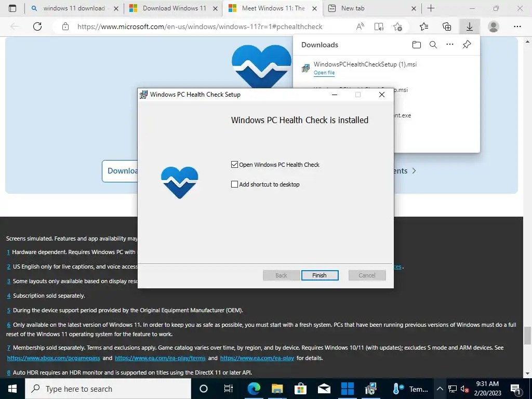
Task: Open the weather temperature widget on taskbar
Action: point(410,389)
